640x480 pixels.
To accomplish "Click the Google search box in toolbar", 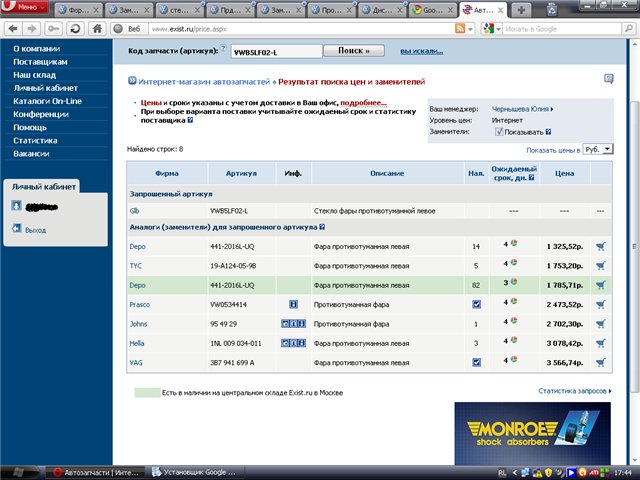I will 562,29.
